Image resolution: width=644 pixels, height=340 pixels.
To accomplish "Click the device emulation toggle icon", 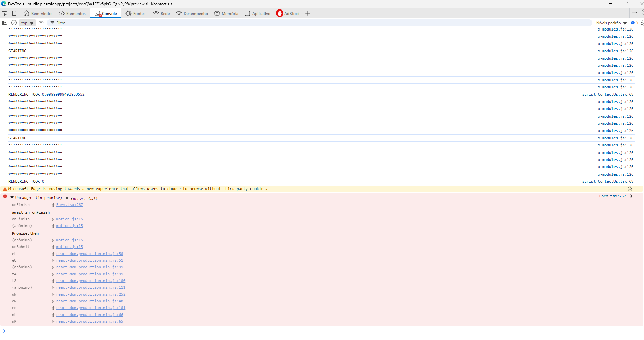I will point(14,14).
